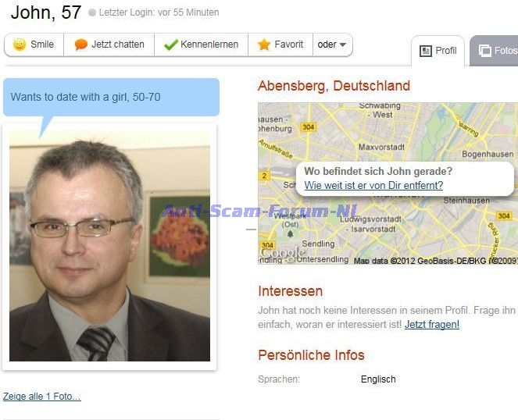Open 'Zeige alle 1 Foto...' link
The height and width of the screenshot is (420, 518).
[x=42, y=397]
